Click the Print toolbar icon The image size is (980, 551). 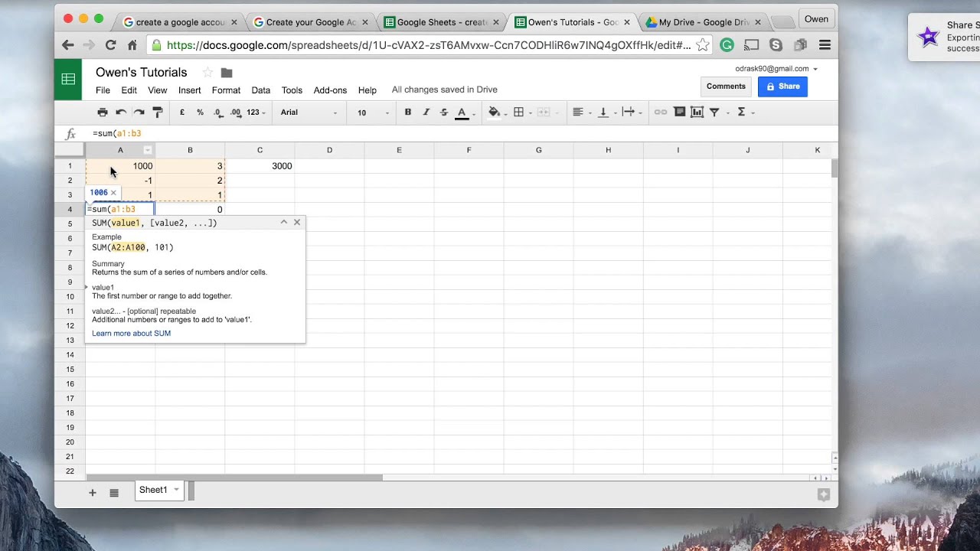click(x=103, y=112)
